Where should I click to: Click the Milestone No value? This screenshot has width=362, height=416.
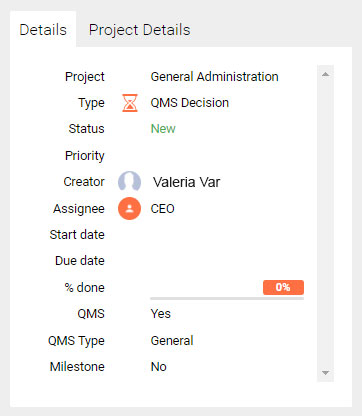click(x=159, y=367)
